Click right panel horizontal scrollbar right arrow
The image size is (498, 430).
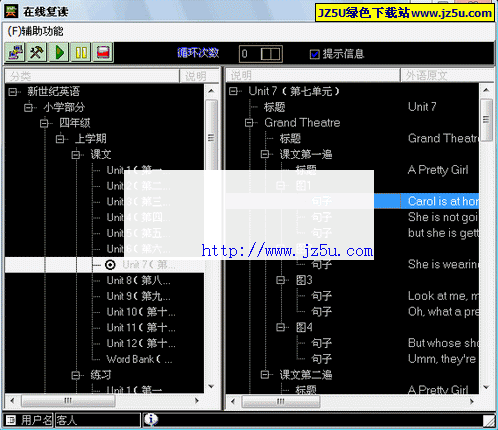pyautogui.click(x=472, y=401)
